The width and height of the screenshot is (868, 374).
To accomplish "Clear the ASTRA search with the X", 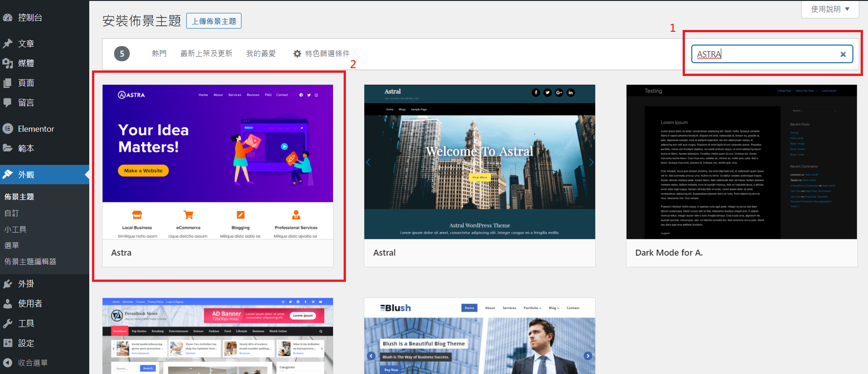I will pos(843,54).
